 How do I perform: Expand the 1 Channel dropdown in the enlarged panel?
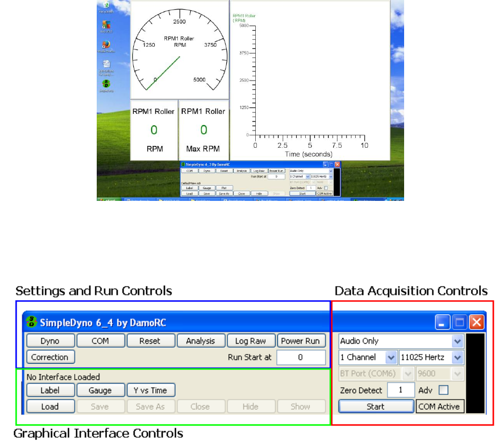pos(368,357)
